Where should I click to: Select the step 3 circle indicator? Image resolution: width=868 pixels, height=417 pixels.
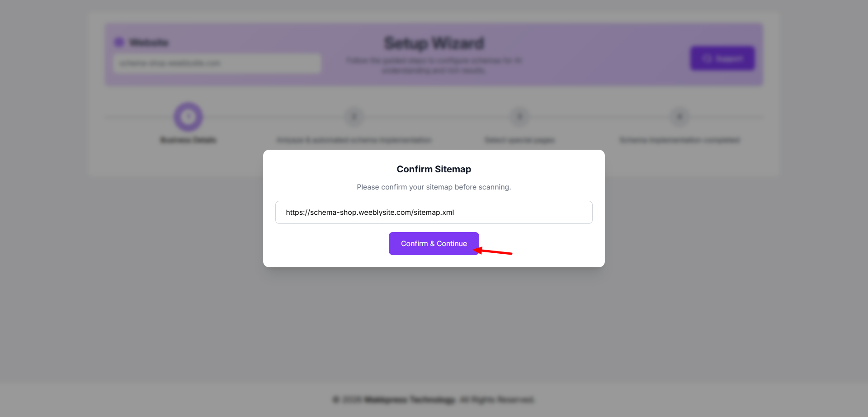[519, 117]
